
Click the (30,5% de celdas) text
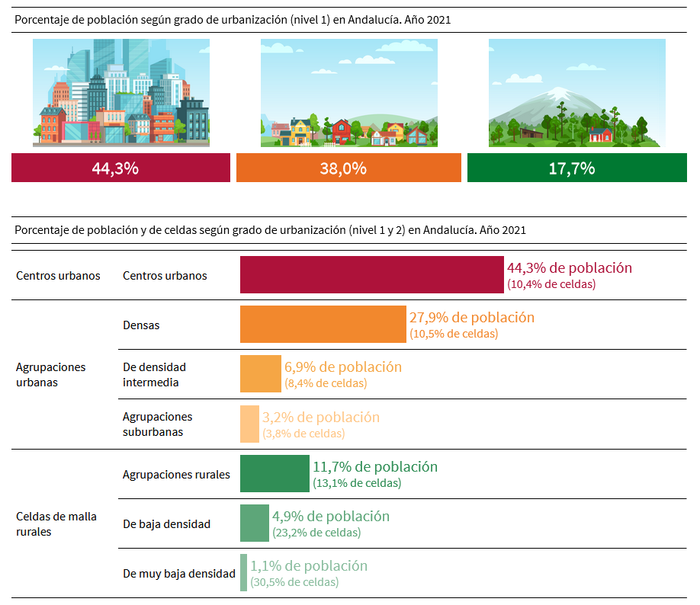point(294,582)
